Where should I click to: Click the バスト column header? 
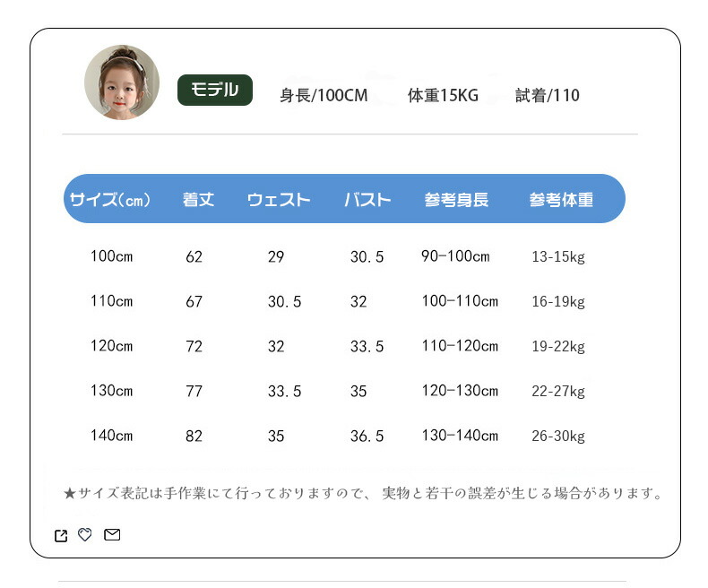click(367, 200)
